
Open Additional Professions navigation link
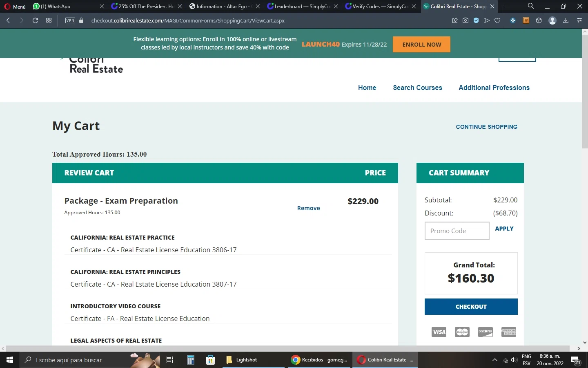494,88
